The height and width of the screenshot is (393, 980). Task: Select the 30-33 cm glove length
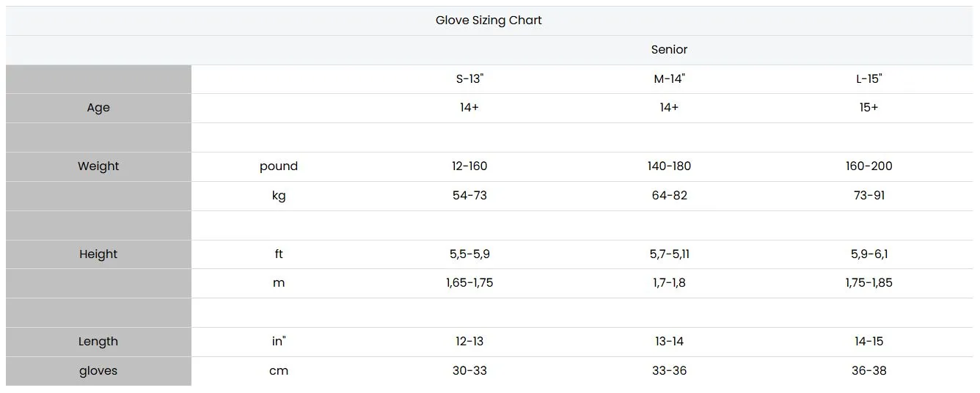pyautogui.click(x=469, y=371)
